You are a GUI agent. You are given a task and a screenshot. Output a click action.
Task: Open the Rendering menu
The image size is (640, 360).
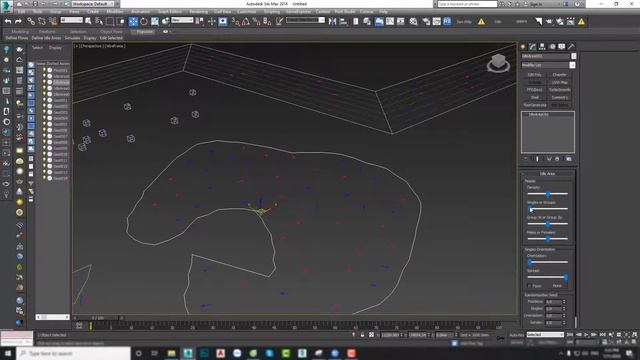click(x=198, y=12)
